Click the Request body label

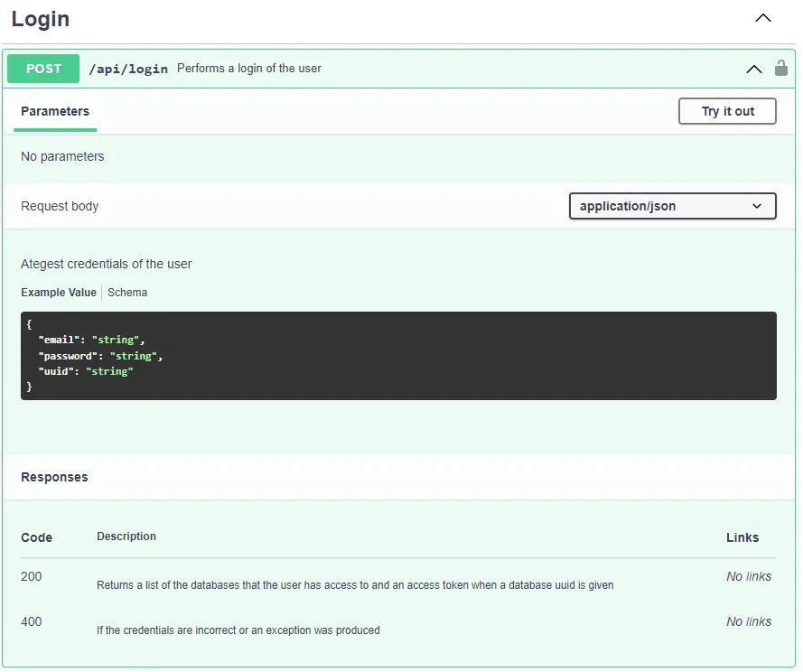point(60,206)
